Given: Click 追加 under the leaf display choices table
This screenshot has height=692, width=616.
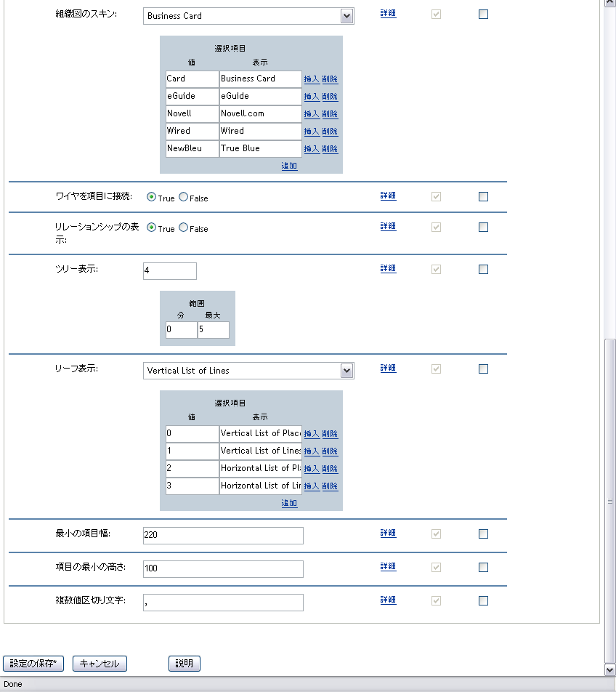Looking at the screenshot, I should (289, 503).
